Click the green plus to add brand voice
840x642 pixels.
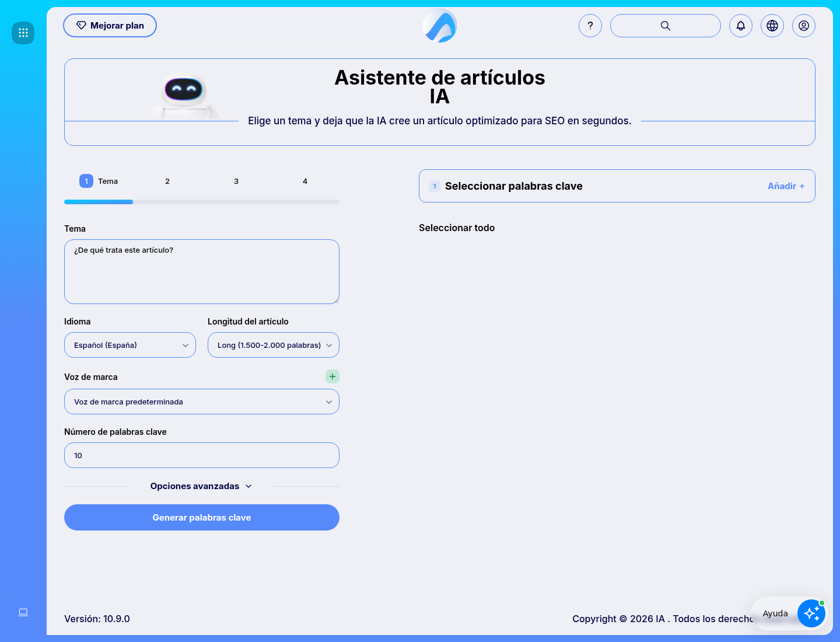332,376
